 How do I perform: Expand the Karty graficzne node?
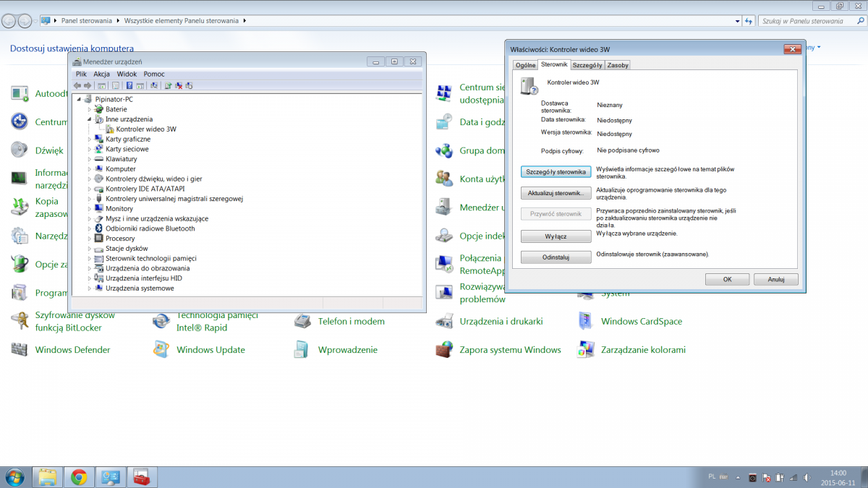(x=90, y=139)
